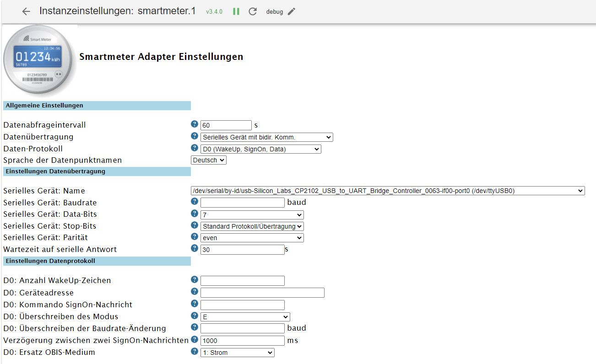
Task: Change Sprache der Datenpunktnamen dropdown
Action: [209, 160]
